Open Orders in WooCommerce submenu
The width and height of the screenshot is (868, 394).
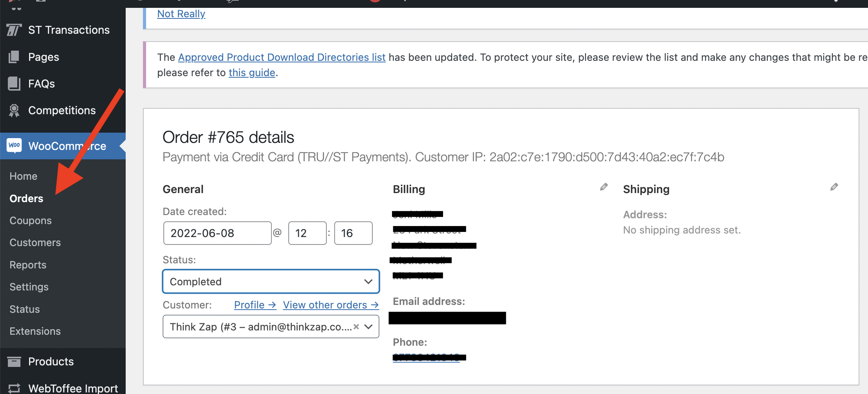(26, 199)
